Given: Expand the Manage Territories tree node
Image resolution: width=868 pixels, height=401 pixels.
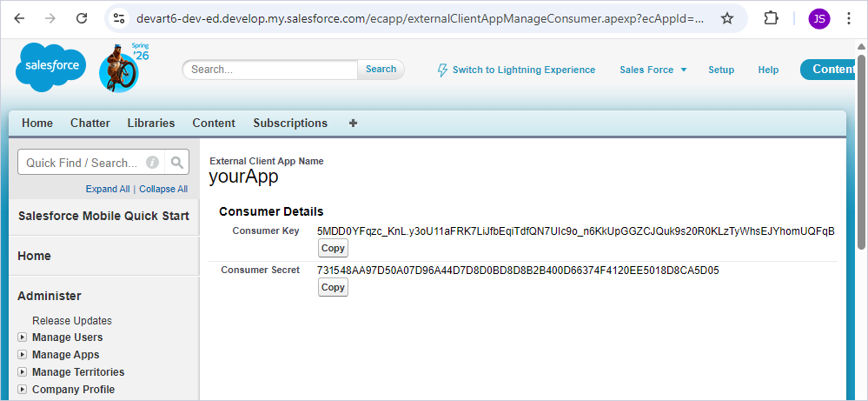Looking at the screenshot, I should pyautogui.click(x=22, y=372).
